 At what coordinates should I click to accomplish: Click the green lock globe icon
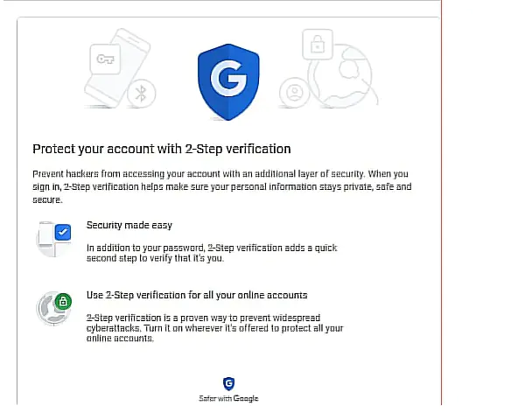tap(52, 309)
